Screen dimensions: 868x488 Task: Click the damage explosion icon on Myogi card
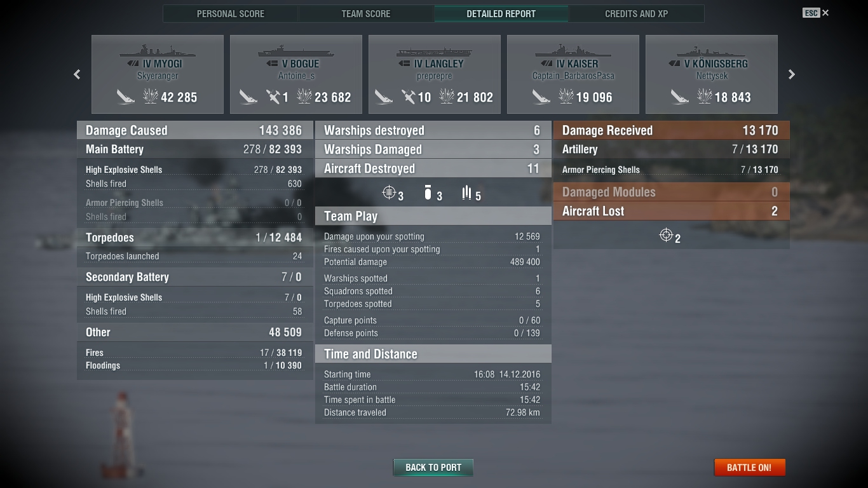tap(151, 97)
